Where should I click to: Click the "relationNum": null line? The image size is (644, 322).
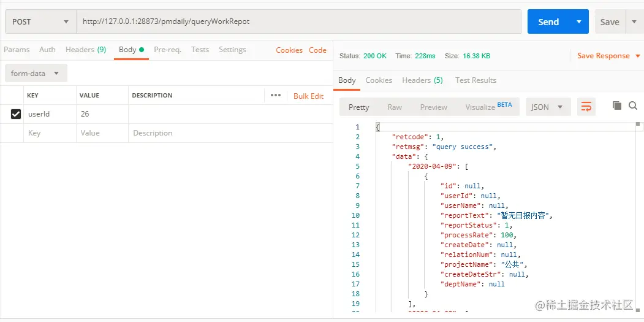point(480,255)
